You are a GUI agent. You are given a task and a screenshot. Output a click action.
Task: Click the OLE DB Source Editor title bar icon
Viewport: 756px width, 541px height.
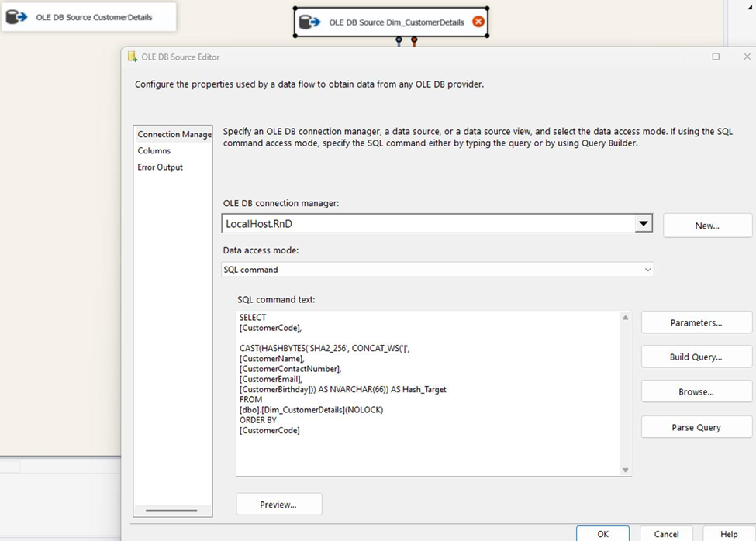click(x=133, y=57)
